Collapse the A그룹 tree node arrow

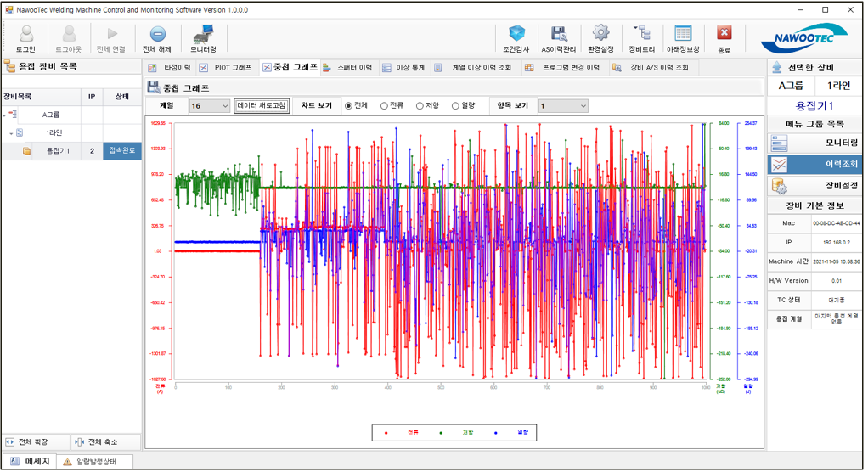(x=4, y=115)
